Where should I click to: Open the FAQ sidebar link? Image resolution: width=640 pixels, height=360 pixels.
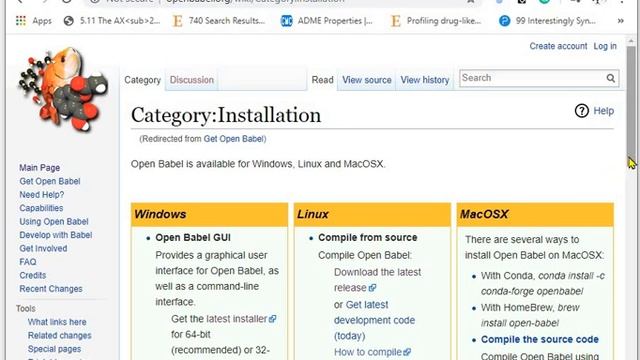[28, 262]
